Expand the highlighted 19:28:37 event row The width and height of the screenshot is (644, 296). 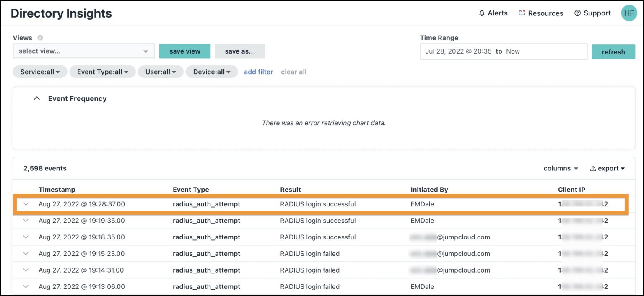(26, 204)
